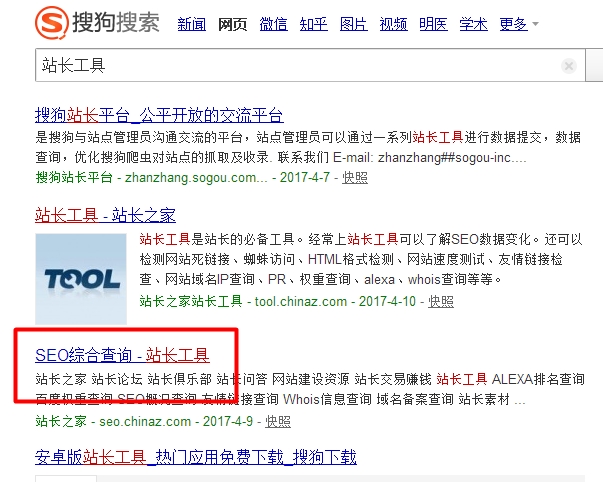Viewport: 603px width, 482px height.
Task: Click the search input containing 站长工具
Action: pyautogui.click(x=310, y=65)
